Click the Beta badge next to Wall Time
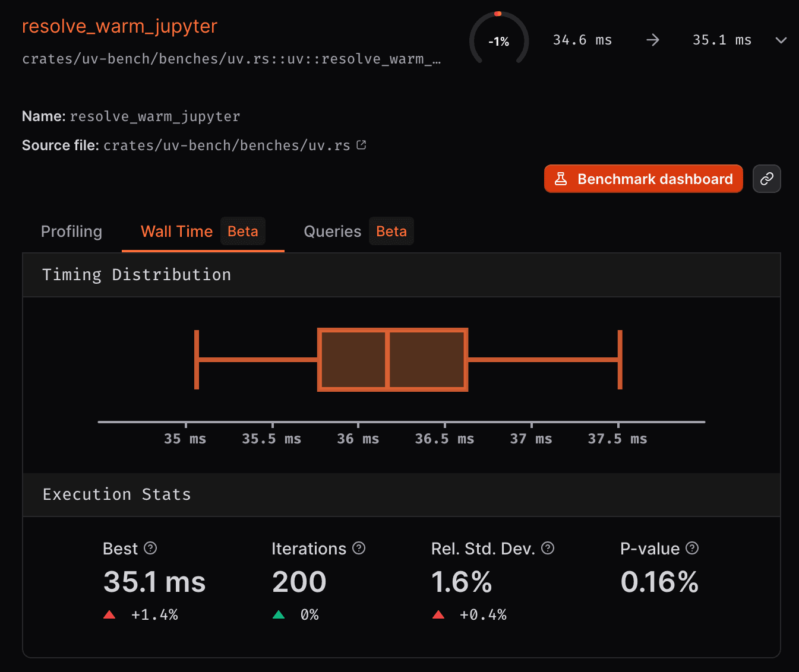This screenshot has width=799, height=672. click(x=242, y=231)
